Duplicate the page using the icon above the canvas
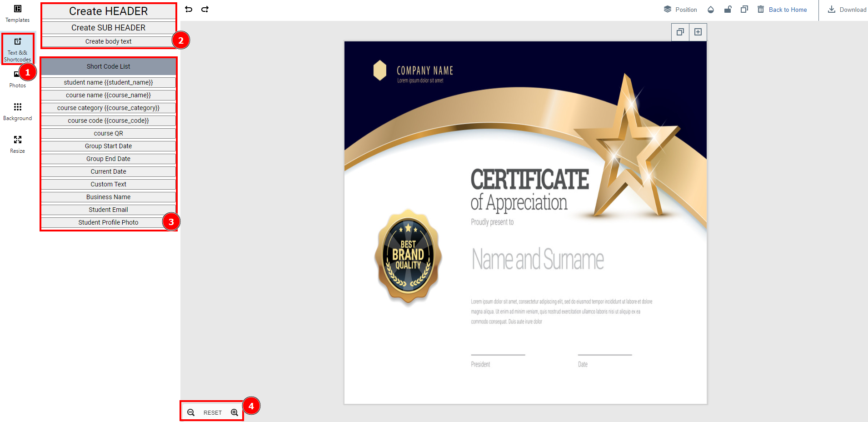 680,32
